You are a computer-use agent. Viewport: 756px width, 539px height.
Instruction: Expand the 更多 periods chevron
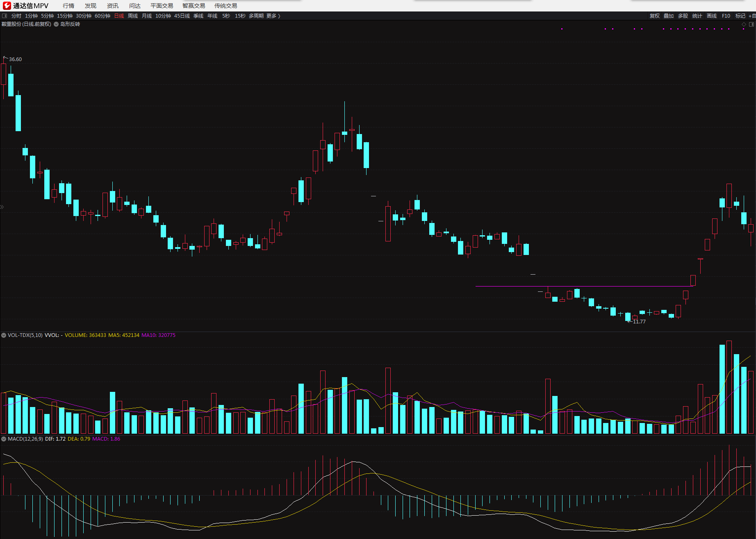[x=279, y=16]
